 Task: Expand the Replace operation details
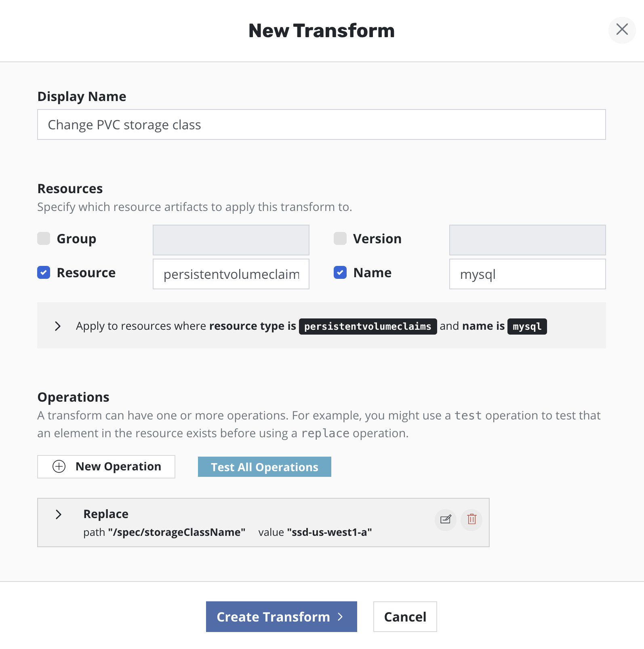tap(59, 514)
